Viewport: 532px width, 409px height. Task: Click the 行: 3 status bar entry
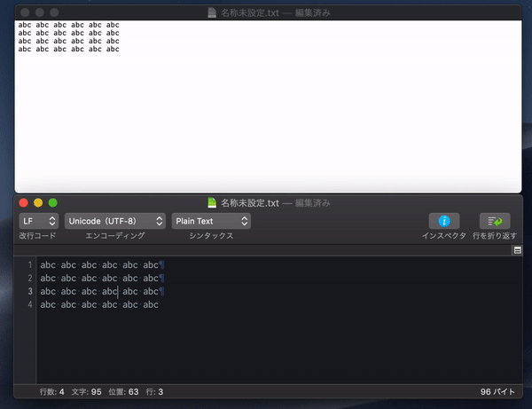[x=154, y=391]
